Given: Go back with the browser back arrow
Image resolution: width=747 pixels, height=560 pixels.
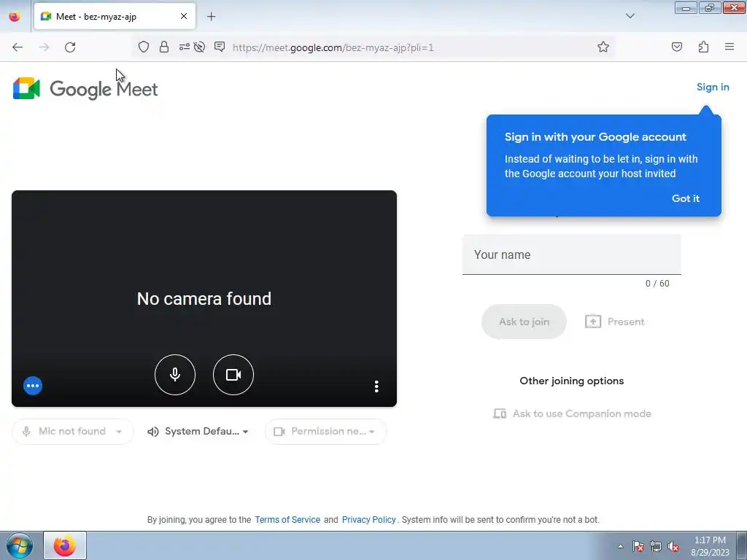Looking at the screenshot, I should tap(18, 47).
